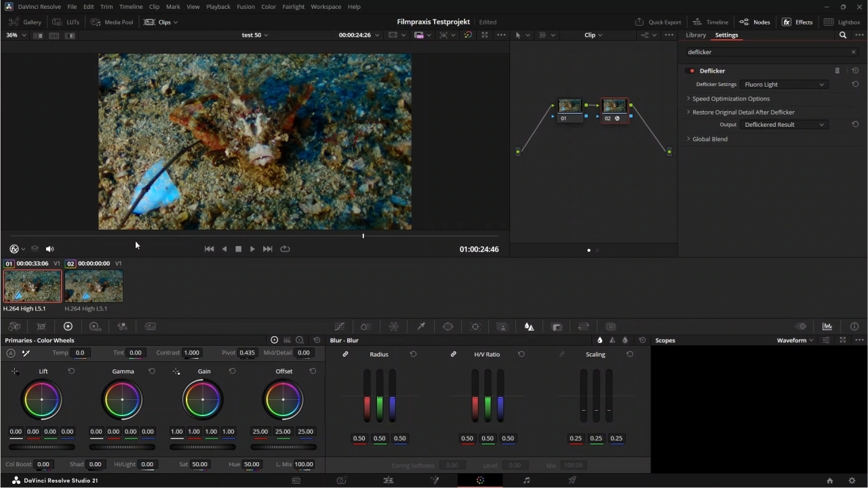
Task: Open the LUTs browser
Action: pos(66,22)
